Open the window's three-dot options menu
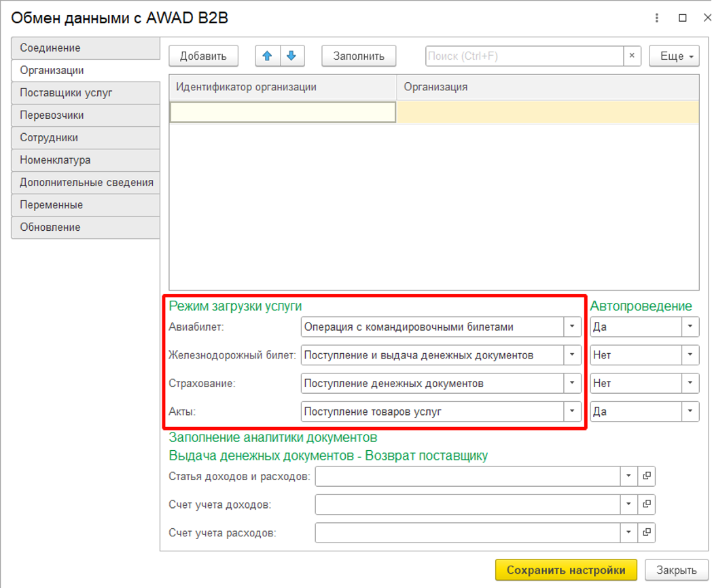The width and height of the screenshot is (712, 588). (x=657, y=18)
